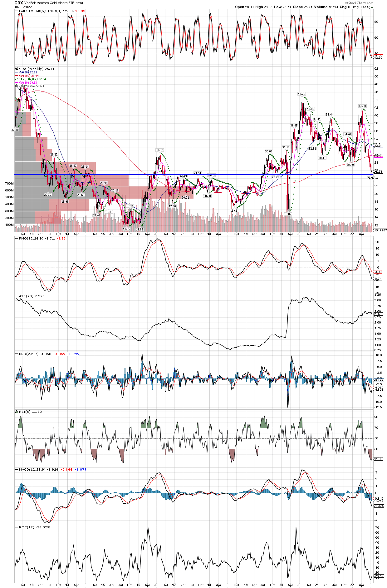The image size is (387, 588).
Task: Click the 18.99 low price label
Action: click(65, 202)
